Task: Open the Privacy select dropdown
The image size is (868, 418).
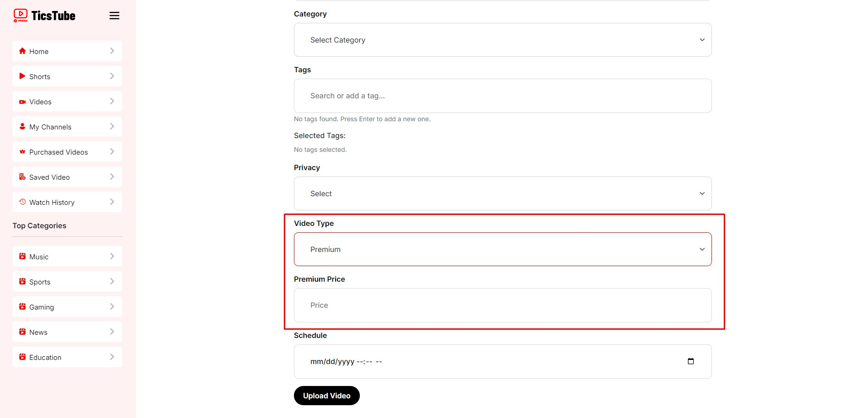Action: coord(502,193)
